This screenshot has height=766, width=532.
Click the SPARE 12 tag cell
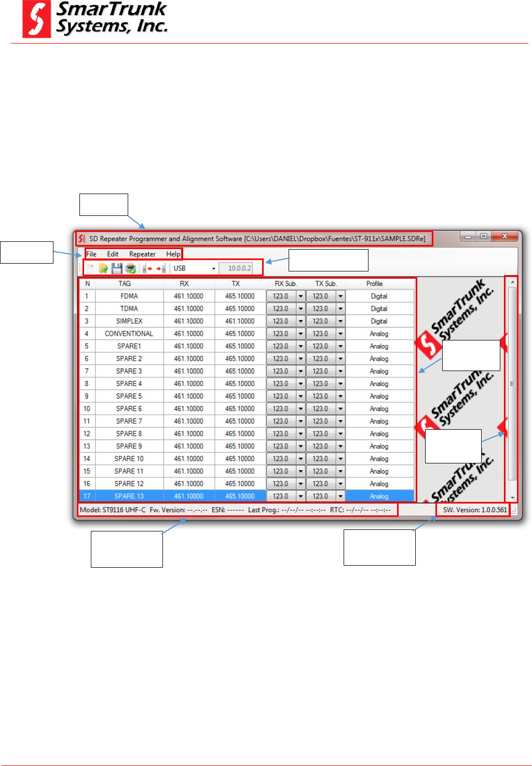[129, 484]
